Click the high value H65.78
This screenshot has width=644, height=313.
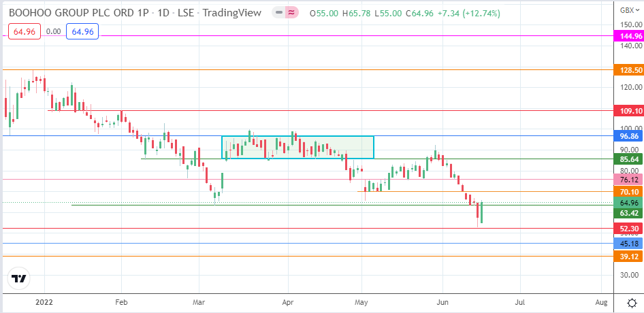357,13
